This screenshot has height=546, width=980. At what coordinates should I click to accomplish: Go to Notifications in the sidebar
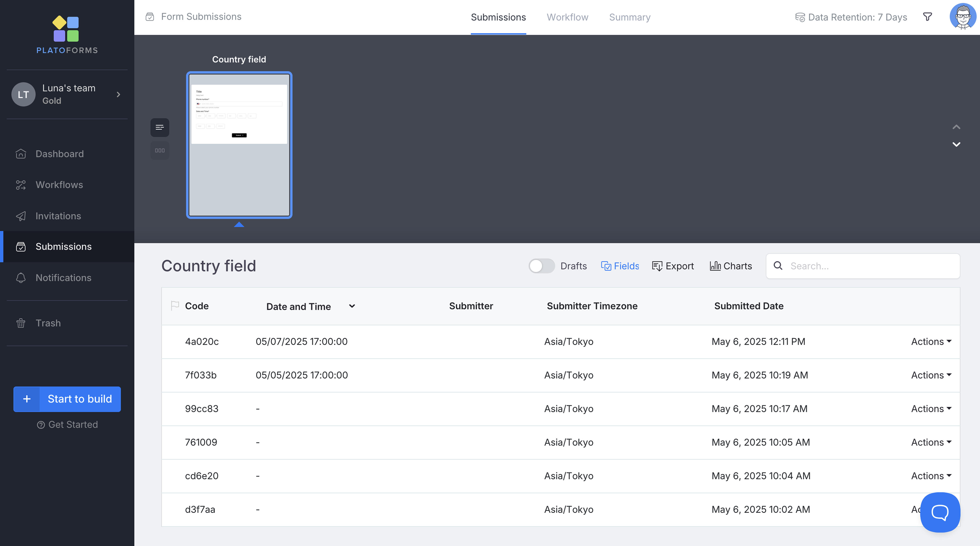point(63,278)
